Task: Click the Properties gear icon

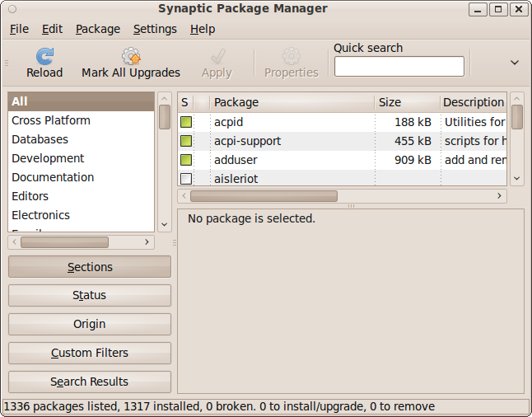Action: click(291, 56)
